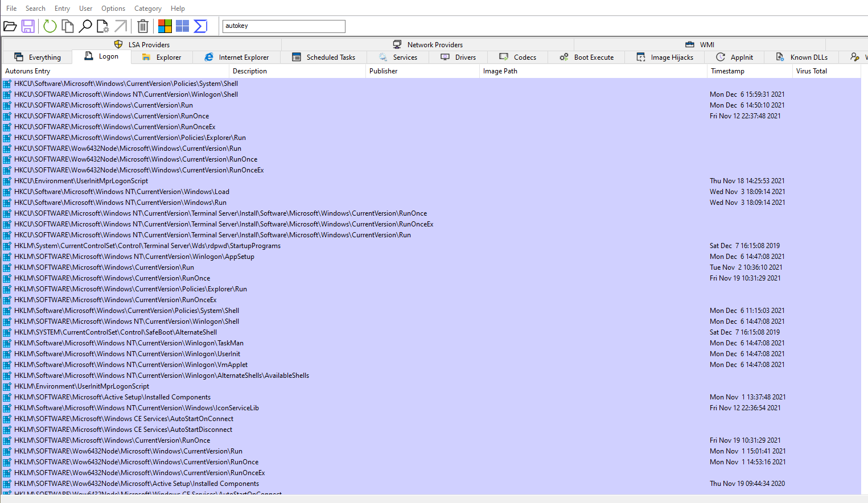Toggle the colored Microsoft entries filter icon

pos(165,26)
